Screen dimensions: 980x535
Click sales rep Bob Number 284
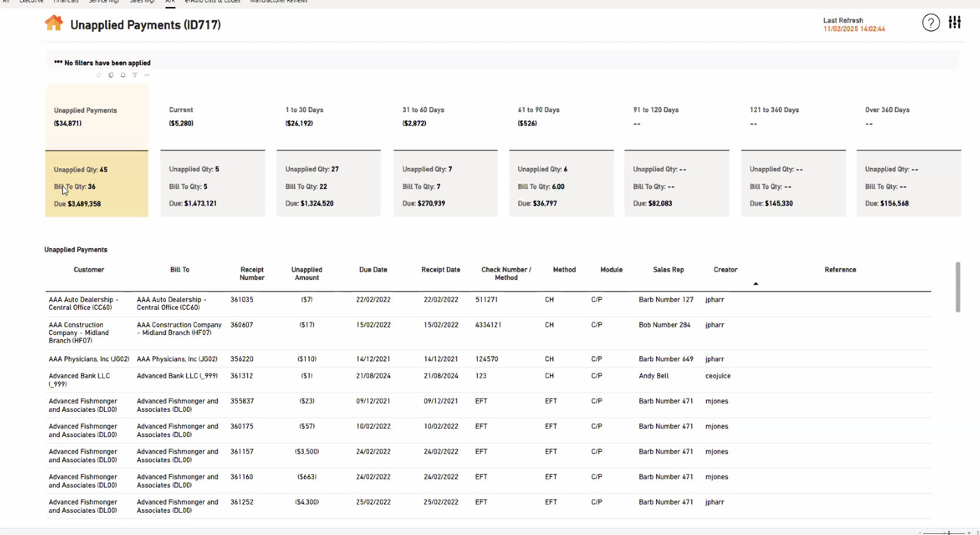point(665,325)
